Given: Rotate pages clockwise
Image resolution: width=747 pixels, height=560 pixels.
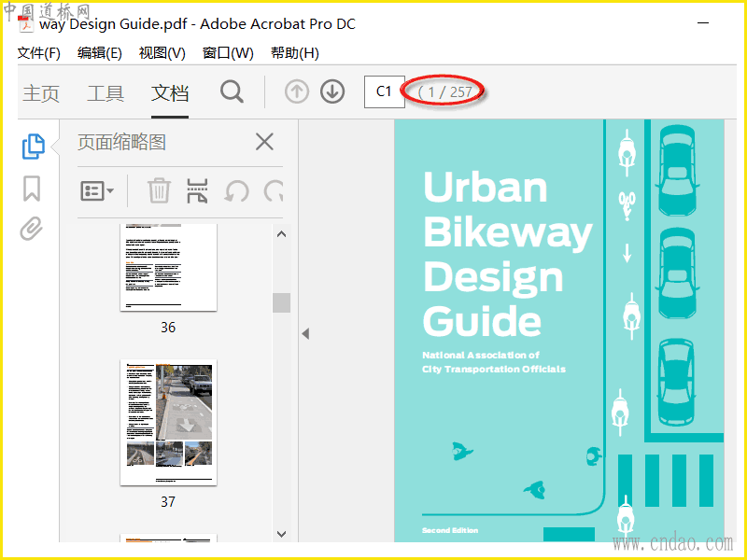Looking at the screenshot, I should pyautogui.click(x=274, y=191).
